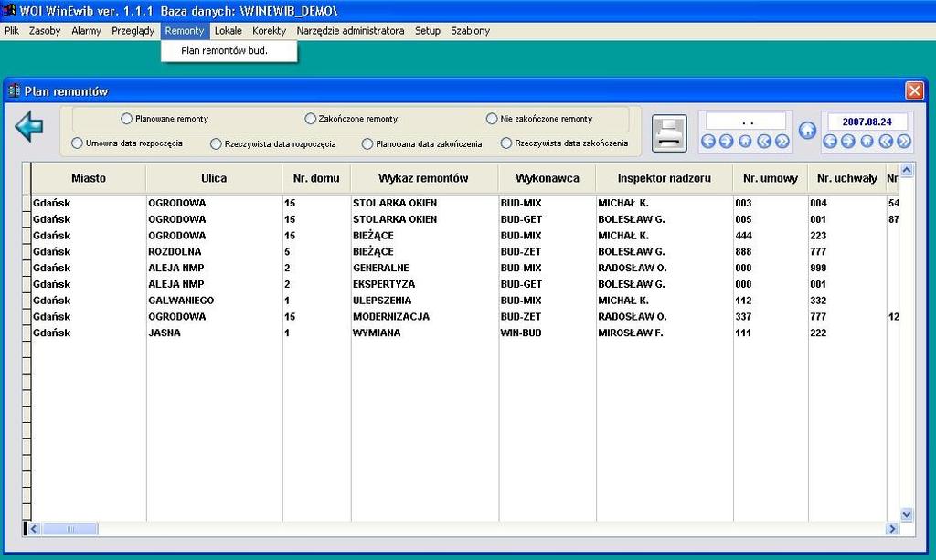936x560 pixels.
Task: Open the Narzędzie administratora menu
Action: coord(350,30)
